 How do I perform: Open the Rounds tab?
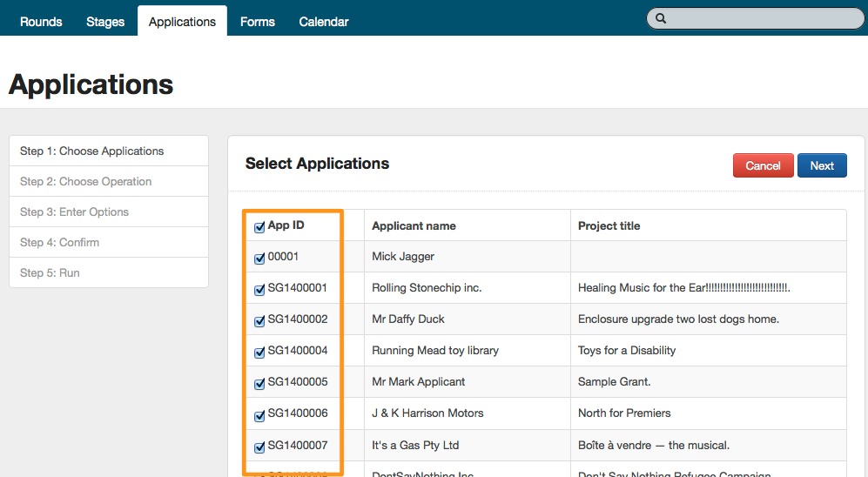click(x=41, y=22)
